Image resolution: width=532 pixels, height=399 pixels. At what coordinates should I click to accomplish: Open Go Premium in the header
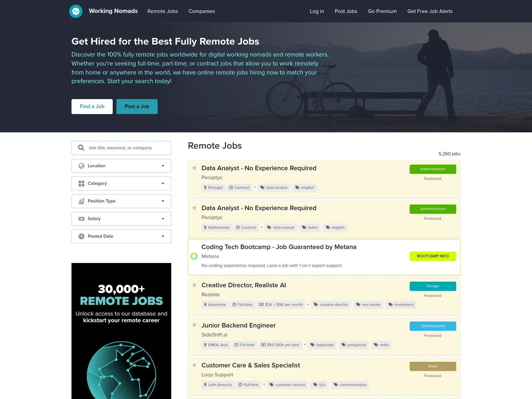click(382, 11)
